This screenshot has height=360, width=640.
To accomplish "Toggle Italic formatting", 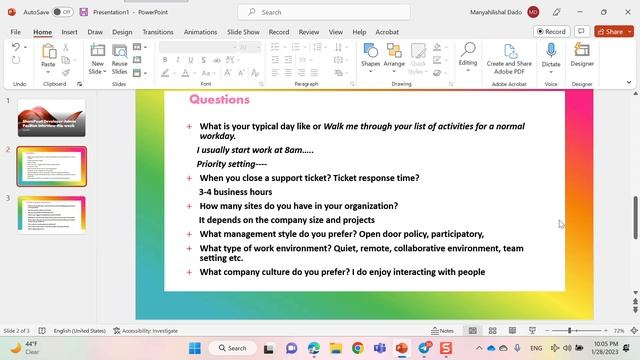I will [178, 60].
